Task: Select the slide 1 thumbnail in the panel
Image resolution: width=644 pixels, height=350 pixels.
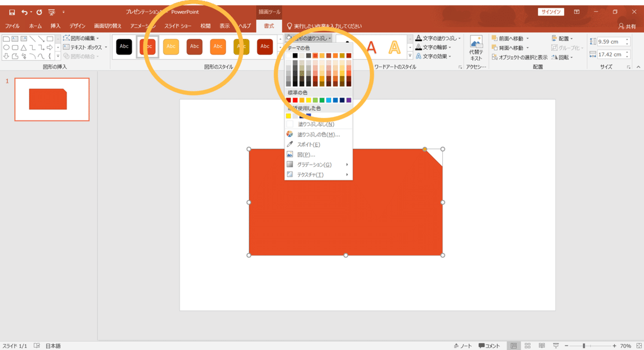Action: pos(52,100)
